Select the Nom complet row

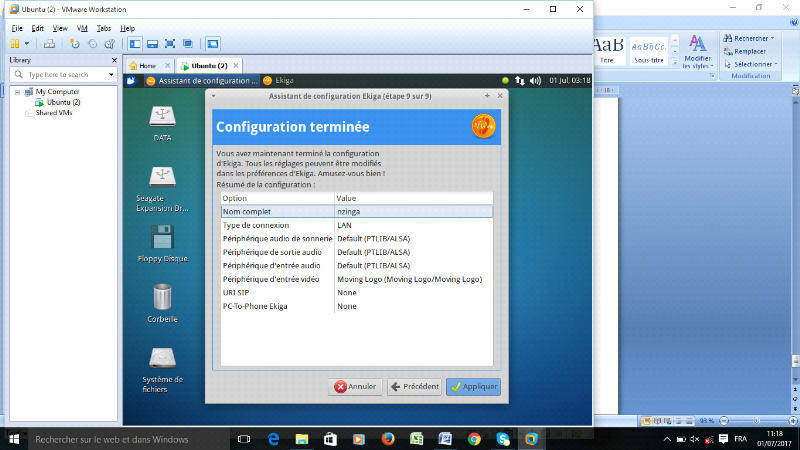click(357, 212)
